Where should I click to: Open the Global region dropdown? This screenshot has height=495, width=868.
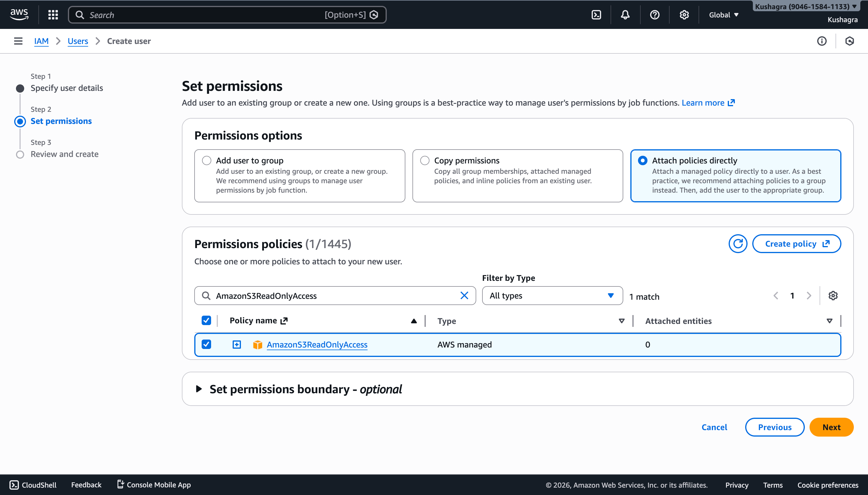click(x=724, y=15)
